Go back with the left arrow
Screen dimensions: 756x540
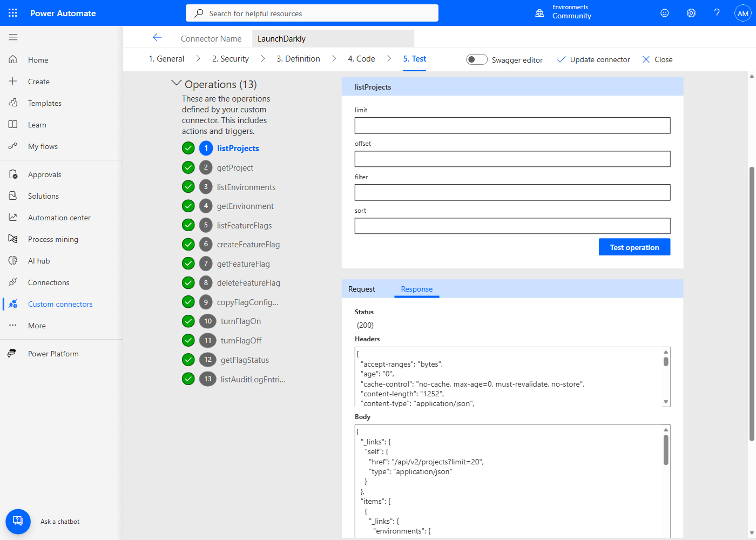[x=157, y=37]
